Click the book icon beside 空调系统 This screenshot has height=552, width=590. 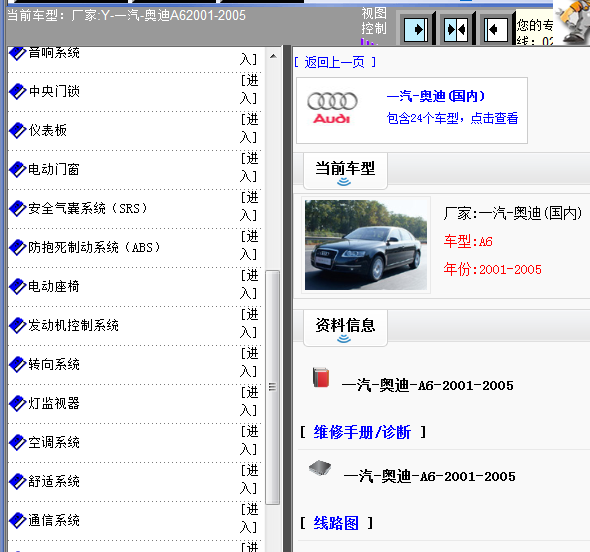[x=17, y=443]
